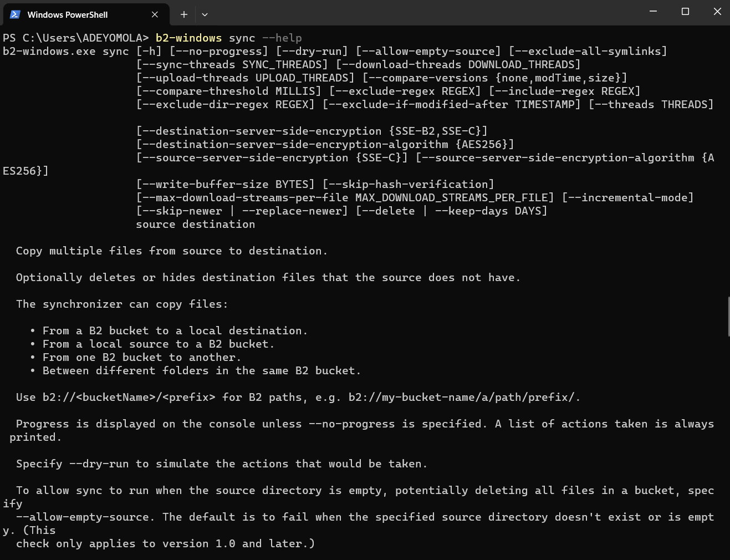Click 'check only applies to version 1.0 and later.)'

tap(166, 543)
